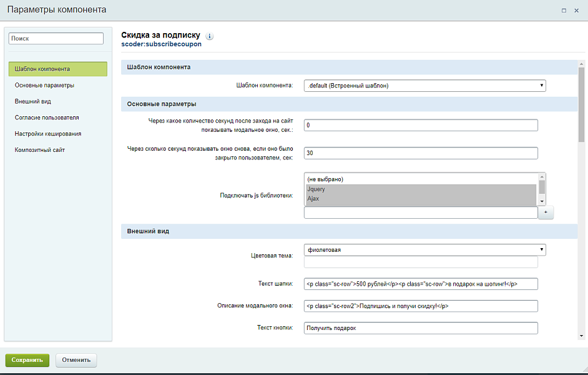This screenshot has height=375, width=588.
Task: Choose (не выбрано) in libraries list
Action: (420, 179)
